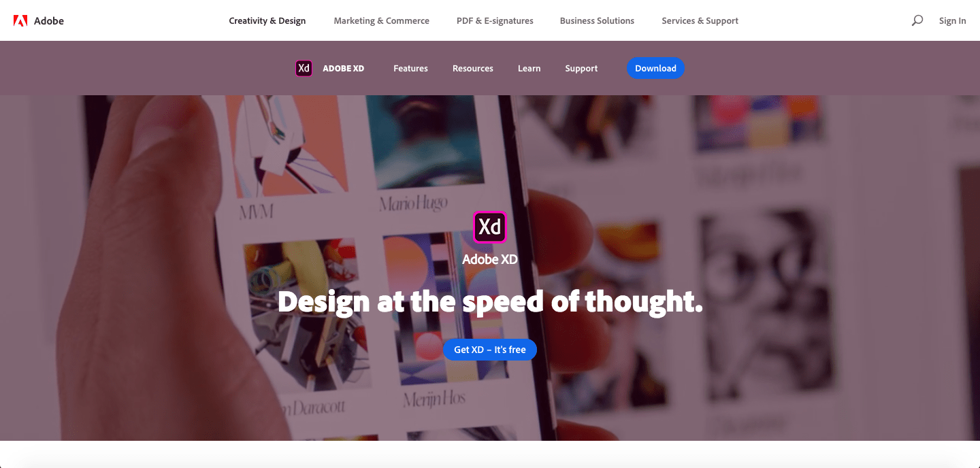980x468 pixels.
Task: Click the Adobe XD hero label text
Action: (490, 258)
